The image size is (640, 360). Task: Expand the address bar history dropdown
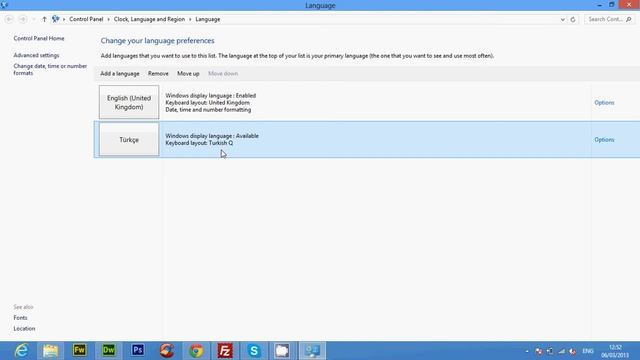(562, 19)
